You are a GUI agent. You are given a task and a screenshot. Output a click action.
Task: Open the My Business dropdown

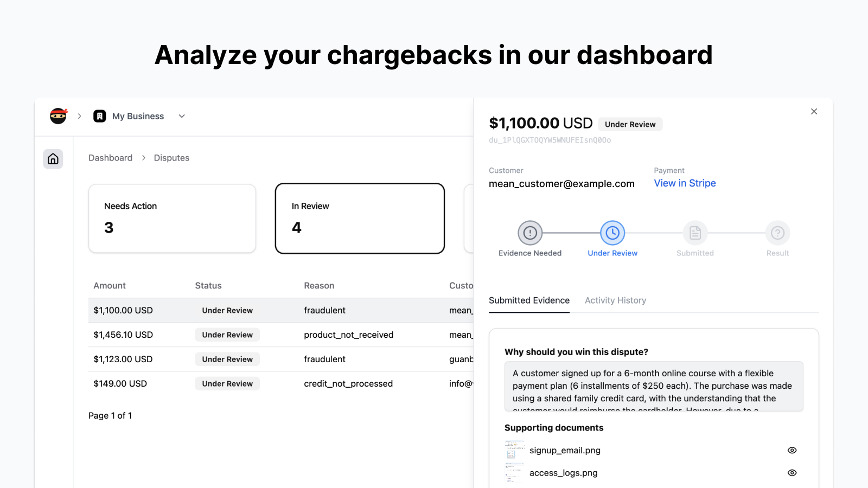[x=181, y=115]
